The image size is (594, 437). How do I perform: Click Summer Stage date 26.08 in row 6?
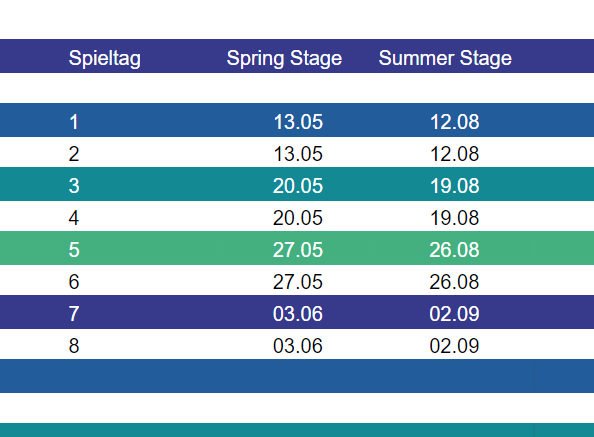[x=455, y=282]
